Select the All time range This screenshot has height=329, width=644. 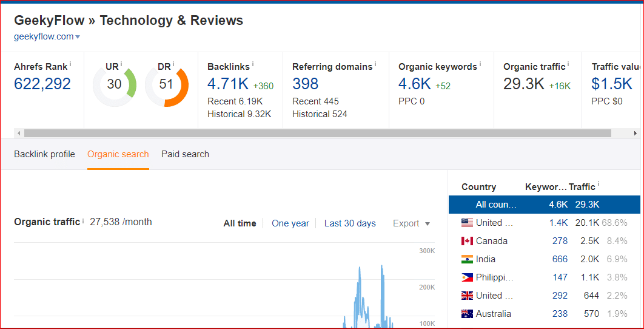(240, 223)
